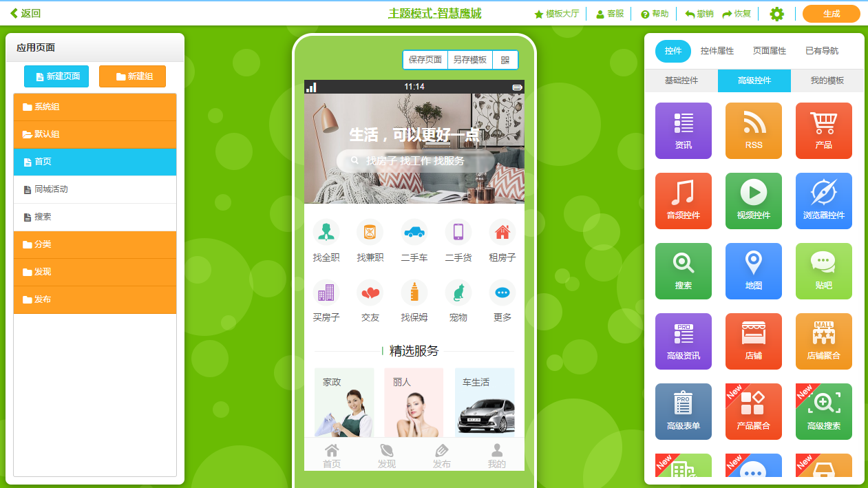Open the 发现 group folder
Image resolution: width=868 pixels, height=488 pixels.
click(95, 272)
